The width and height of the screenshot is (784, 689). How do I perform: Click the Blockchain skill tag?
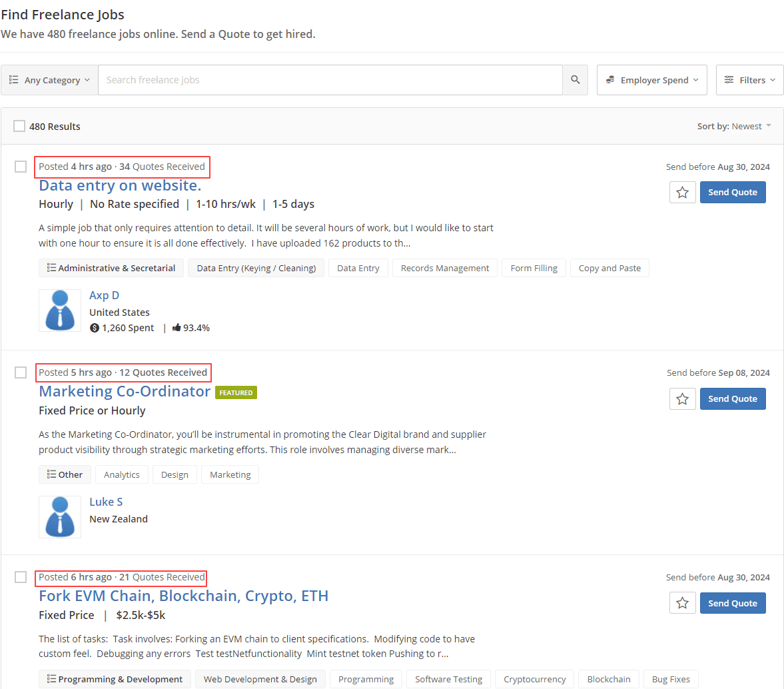coord(609,679)
